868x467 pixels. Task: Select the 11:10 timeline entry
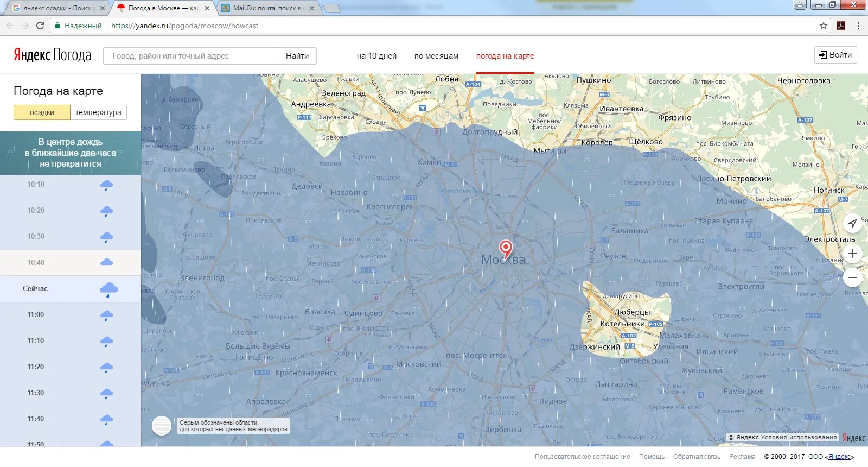point(71,341)
